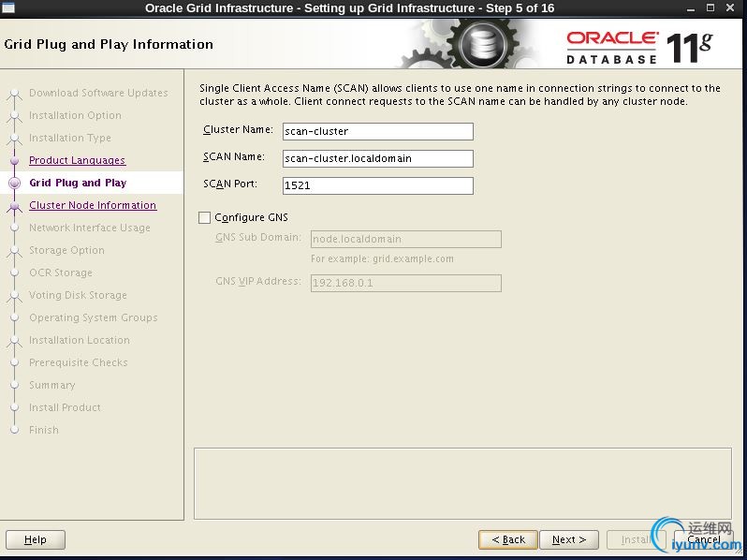This screenshot has height=560, width=747.
Task: Go Back to the previous step
Action: (x=508, y=540)
